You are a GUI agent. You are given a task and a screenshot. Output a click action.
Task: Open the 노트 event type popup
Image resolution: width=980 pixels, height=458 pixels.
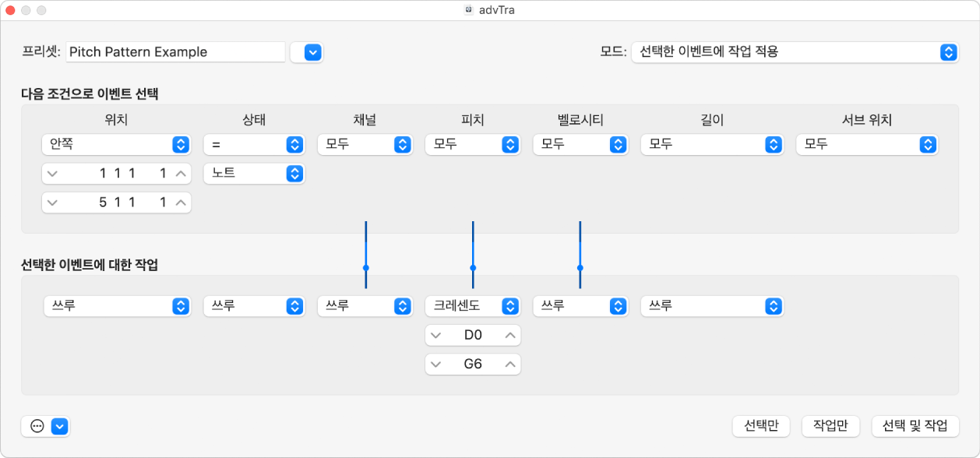[253, 174]
